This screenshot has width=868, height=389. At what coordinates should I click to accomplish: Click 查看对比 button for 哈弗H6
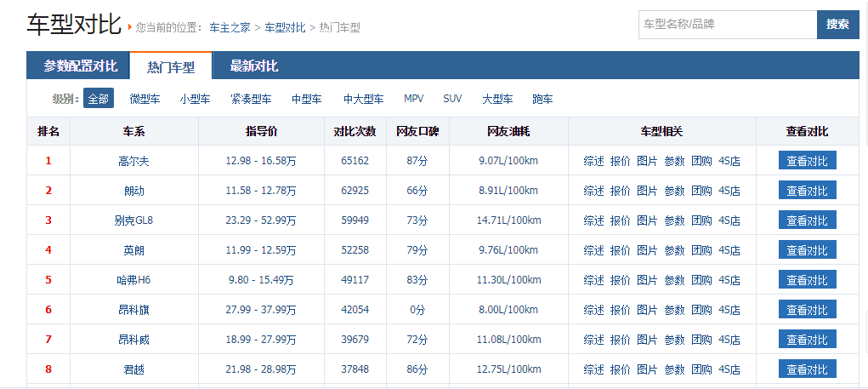pyautogui.click(x=807, y=279)
